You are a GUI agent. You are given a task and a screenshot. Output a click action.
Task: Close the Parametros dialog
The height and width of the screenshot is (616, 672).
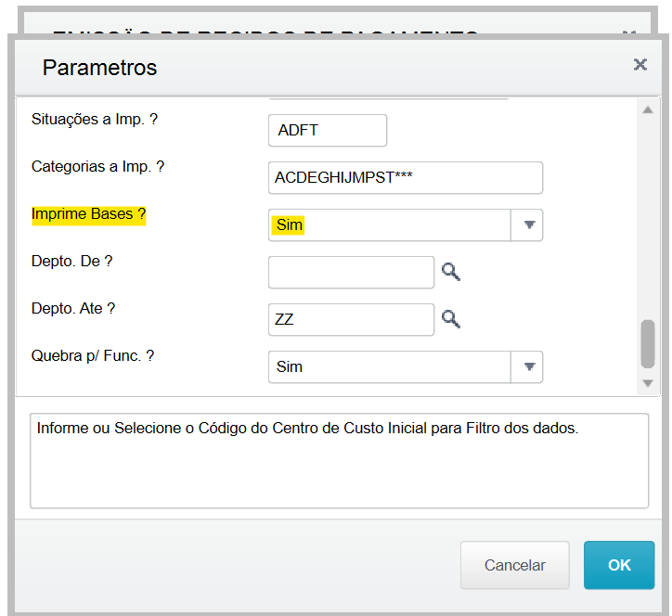click(640, 65)
